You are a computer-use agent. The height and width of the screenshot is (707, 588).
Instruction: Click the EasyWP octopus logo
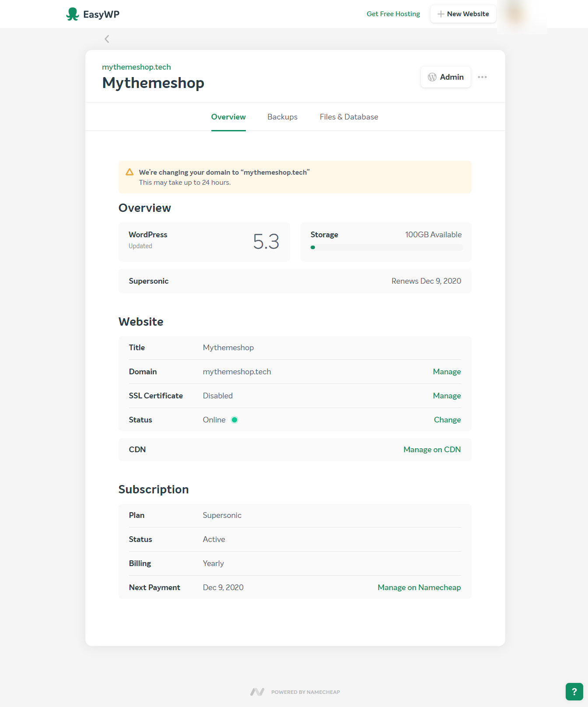coord(73,14)
